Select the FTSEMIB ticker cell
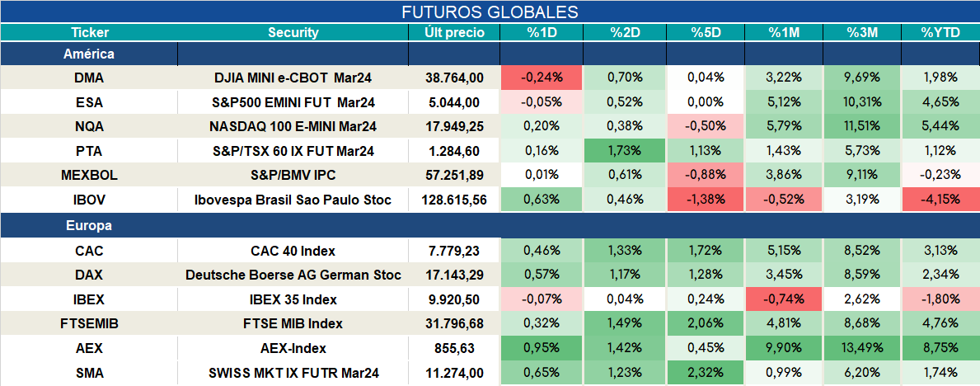Screen dimensions: 980x386 (89, 324)
